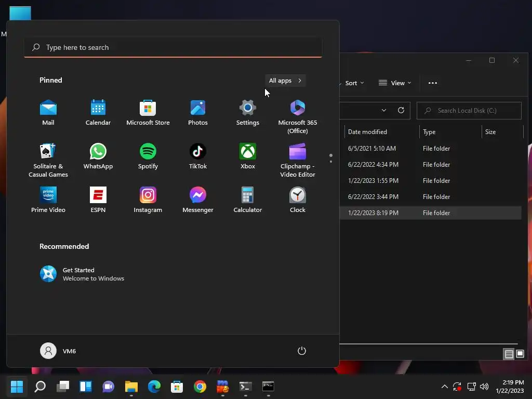Open Microsoft Store from the taskbar
Image resolution: width=532 pixels, height=399 pixels.
tap(177, 386)
